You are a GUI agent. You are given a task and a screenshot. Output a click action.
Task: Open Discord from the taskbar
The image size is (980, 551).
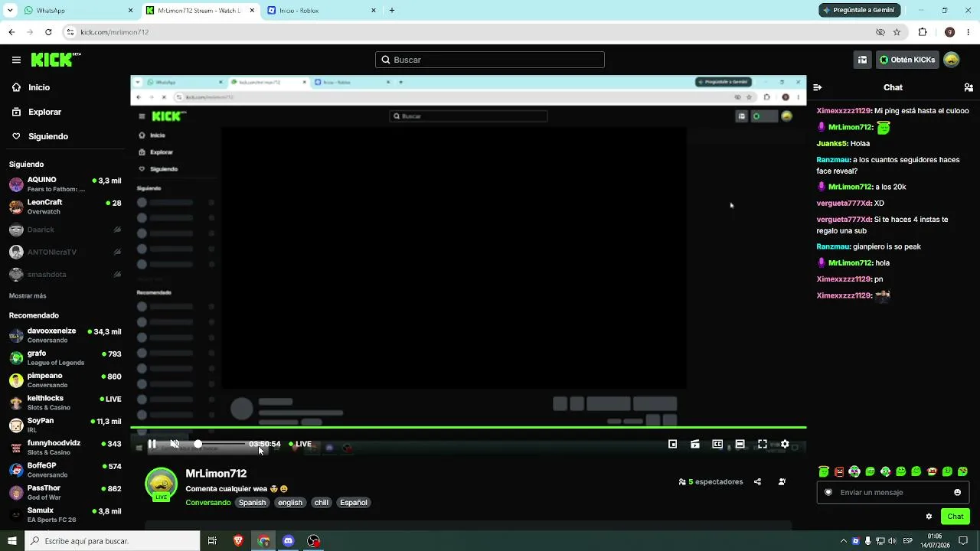pos(289,541)
